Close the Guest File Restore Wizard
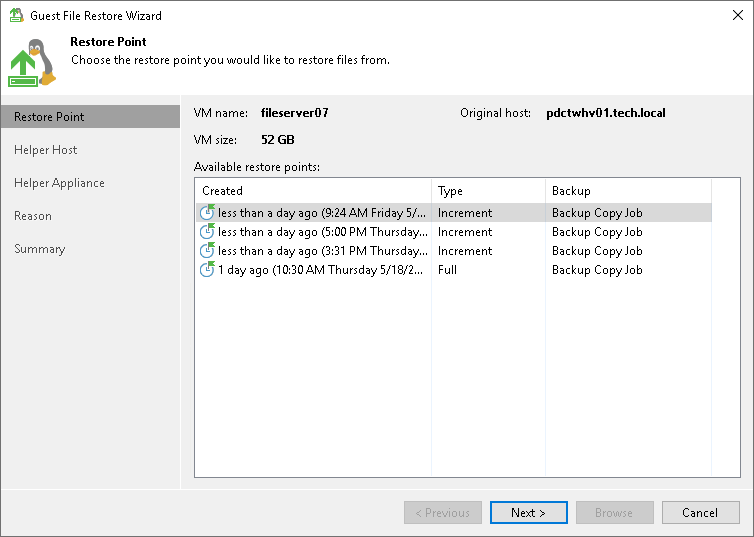 pyautogui.click(x=738, y=15)
